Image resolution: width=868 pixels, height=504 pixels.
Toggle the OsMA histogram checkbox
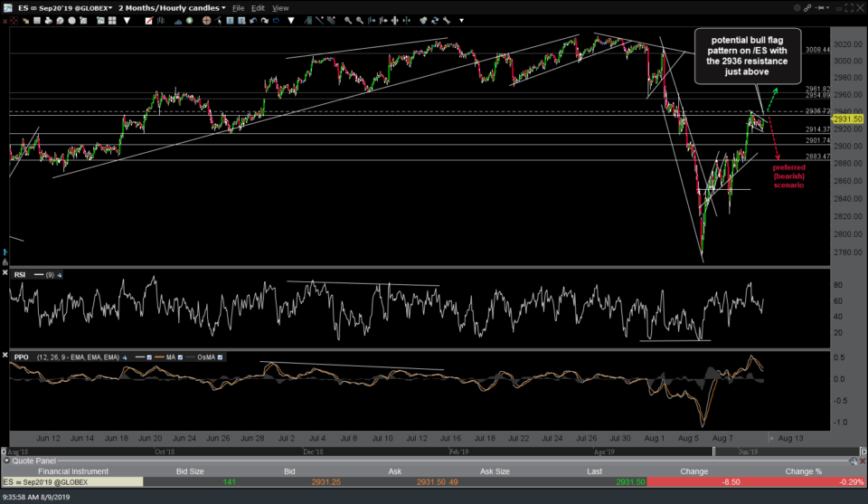pyautogui.click(x=221, y=357)
